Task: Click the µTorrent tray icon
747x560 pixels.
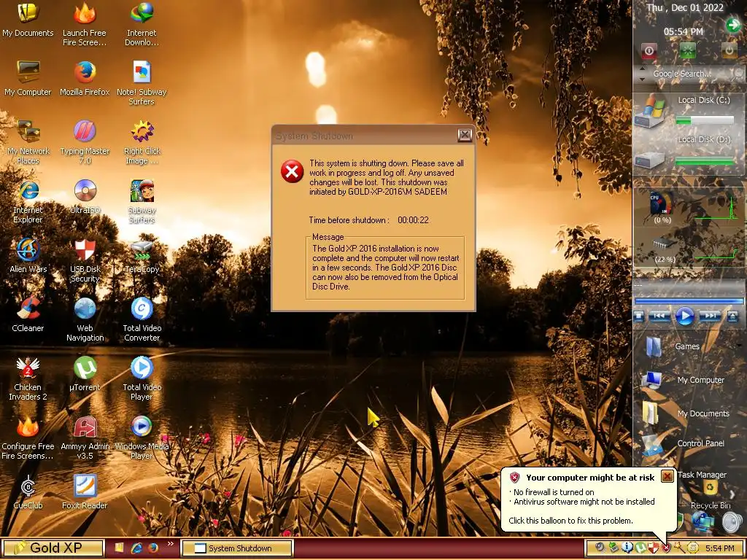Action: click(640, 548)
